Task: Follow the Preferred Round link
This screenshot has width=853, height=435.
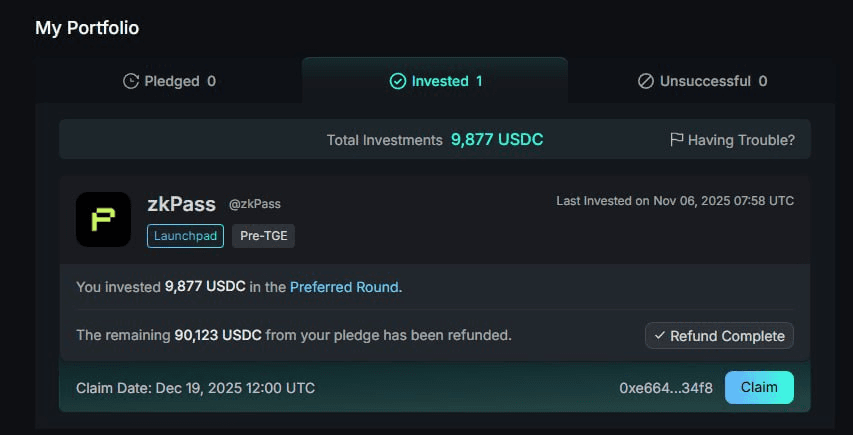Action: 344,287
